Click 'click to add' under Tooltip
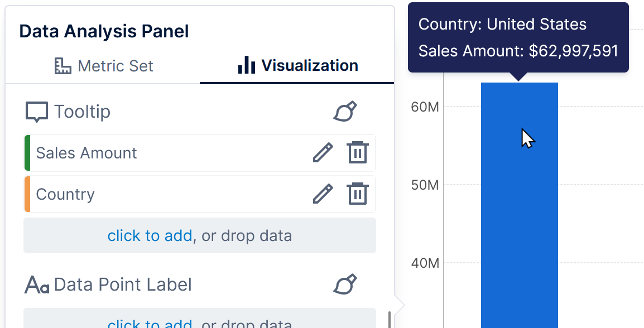Viewport: 644px width, 328px height. tap(150, 235)
